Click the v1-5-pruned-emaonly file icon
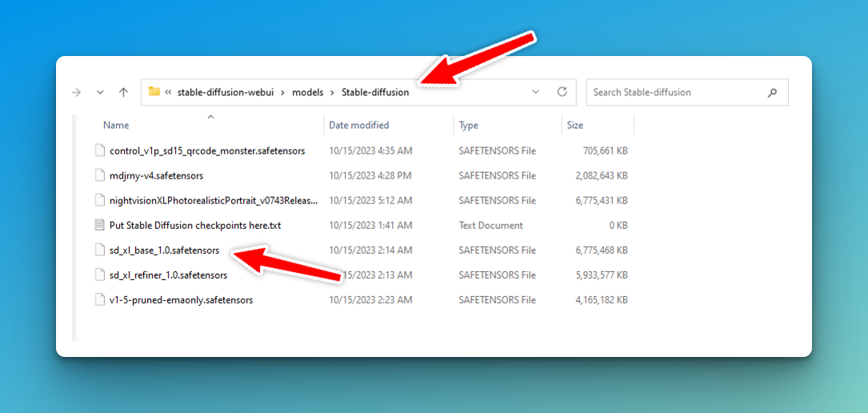The width and height of the screenshot is (868, 413). [100, 300]
